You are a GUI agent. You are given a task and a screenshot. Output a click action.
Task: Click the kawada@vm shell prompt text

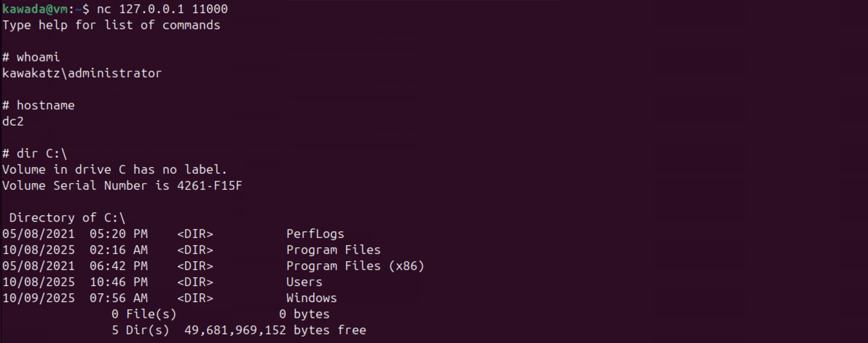[x=35, y=9]
